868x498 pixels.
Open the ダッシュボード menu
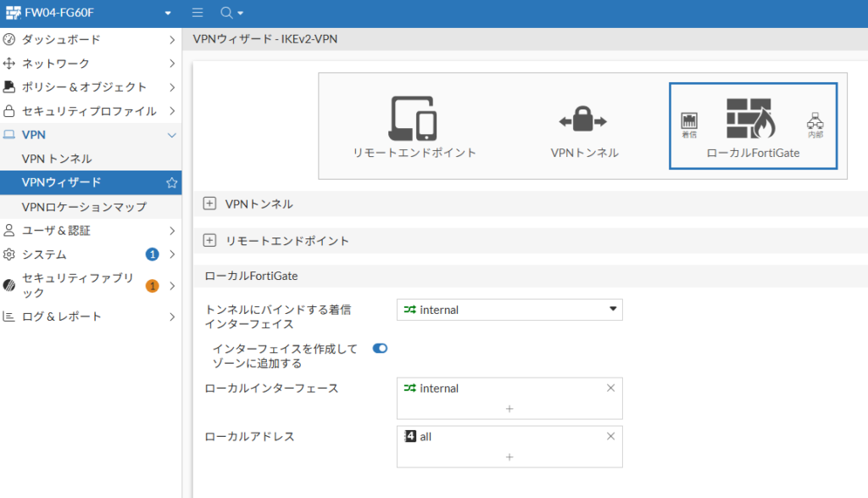click(x=91, y=39)
